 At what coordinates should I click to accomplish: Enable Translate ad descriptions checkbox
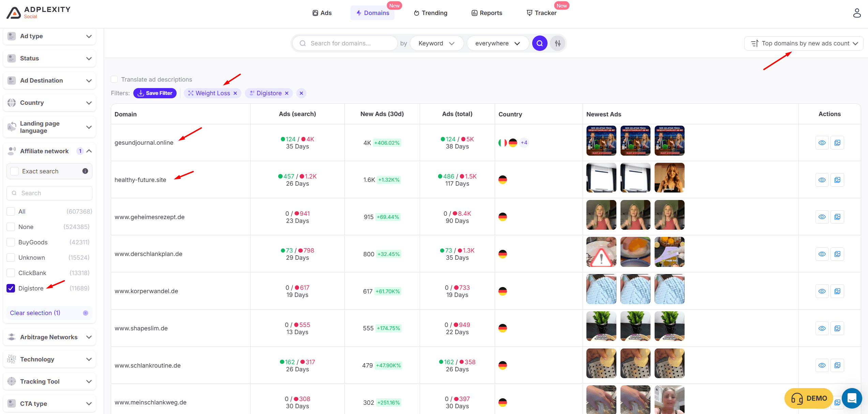point(114,80)
